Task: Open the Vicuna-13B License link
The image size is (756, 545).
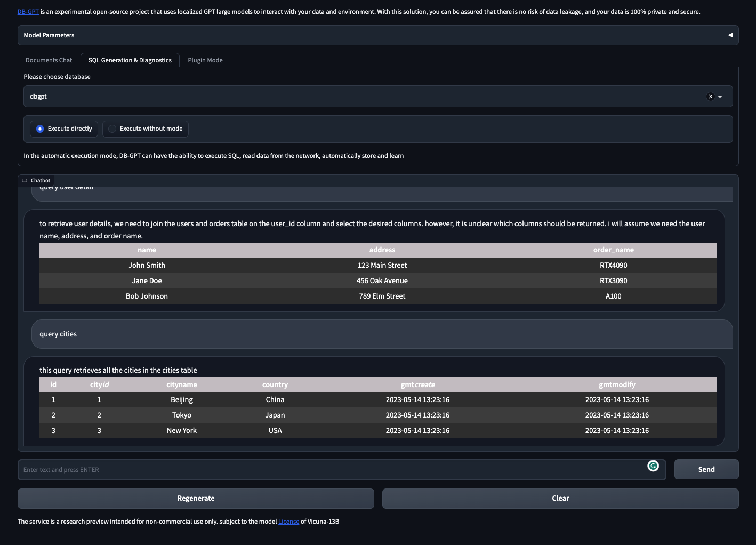Action: point(288,522)
